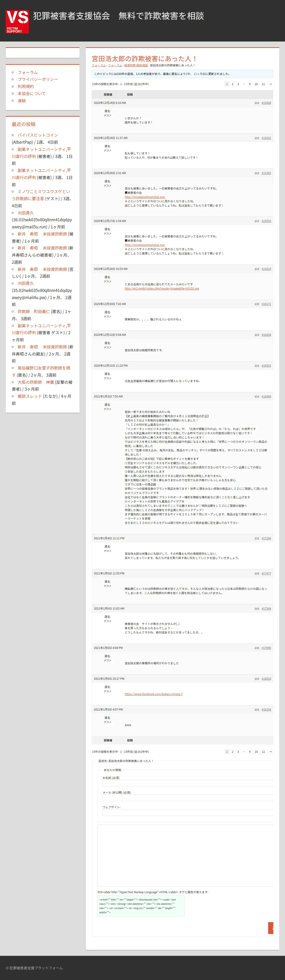Open 利用規約 in the sidebar menu

[25, 86]
